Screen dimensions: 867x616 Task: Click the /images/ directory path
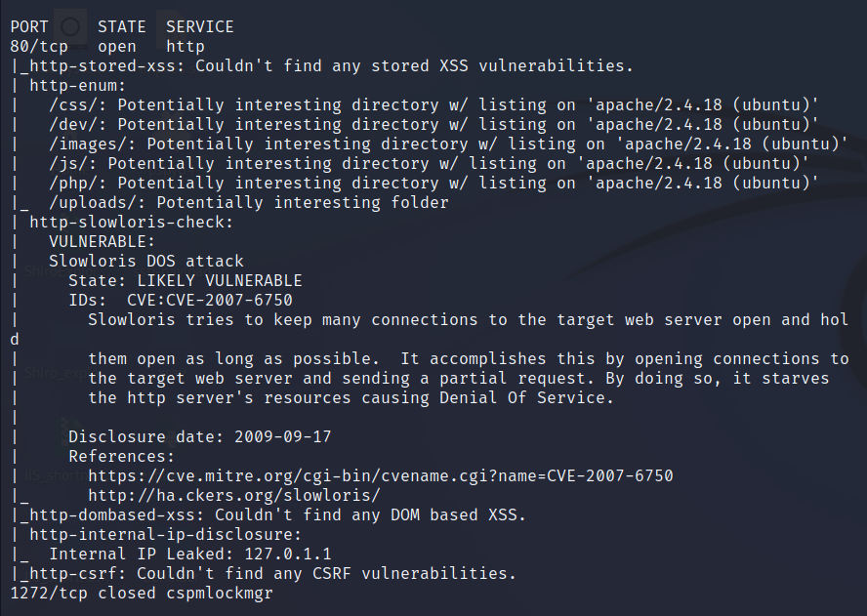coord(88,144)
